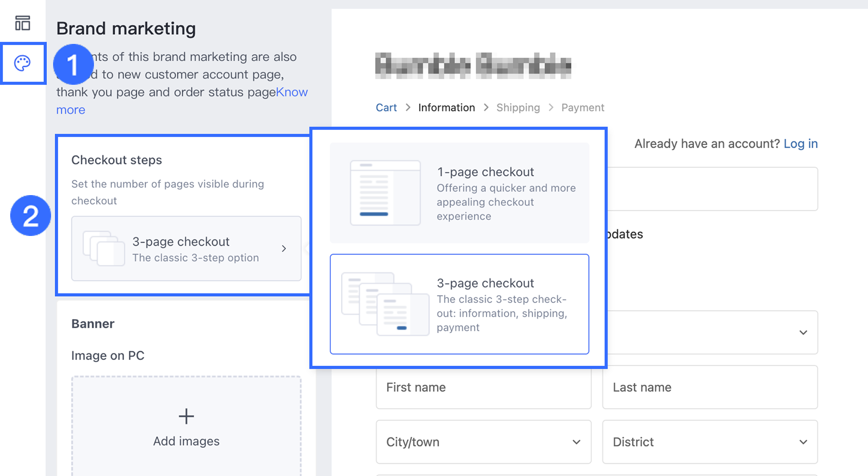The width and height of the screenshot is (868, 476).
Task: Click the Last name input field
Action: point(710,387)
